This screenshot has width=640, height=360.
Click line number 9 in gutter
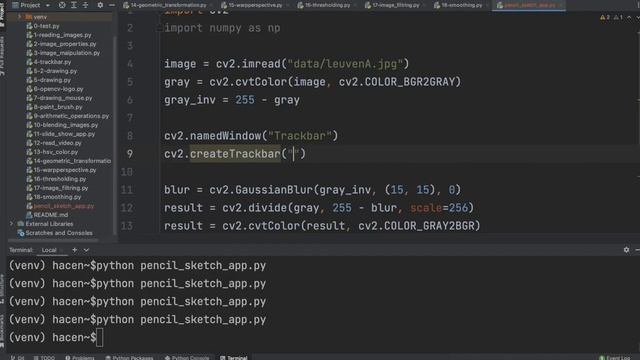coord(129,154)
